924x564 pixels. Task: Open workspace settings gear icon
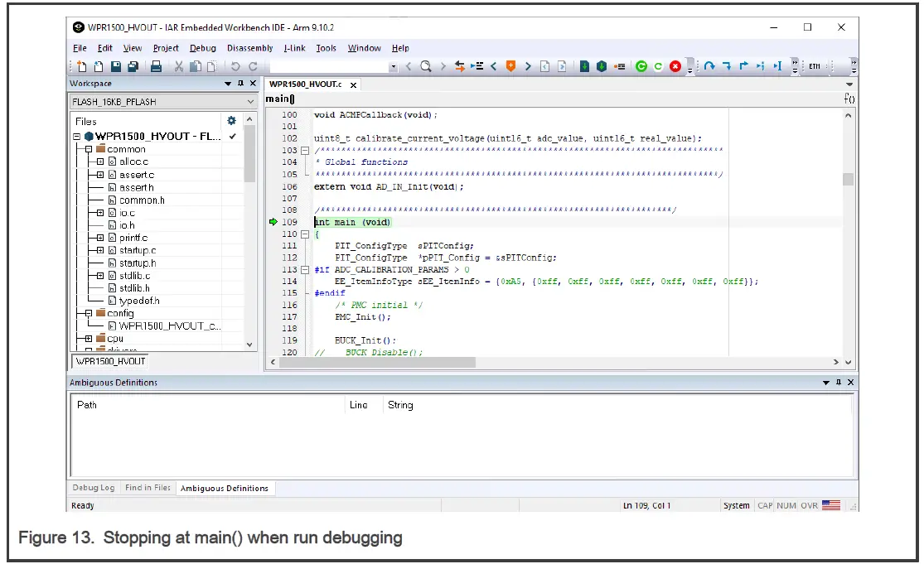tap(232, 121)
